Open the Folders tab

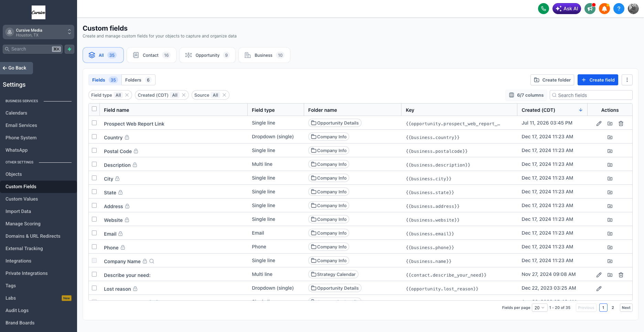(138, 80)
